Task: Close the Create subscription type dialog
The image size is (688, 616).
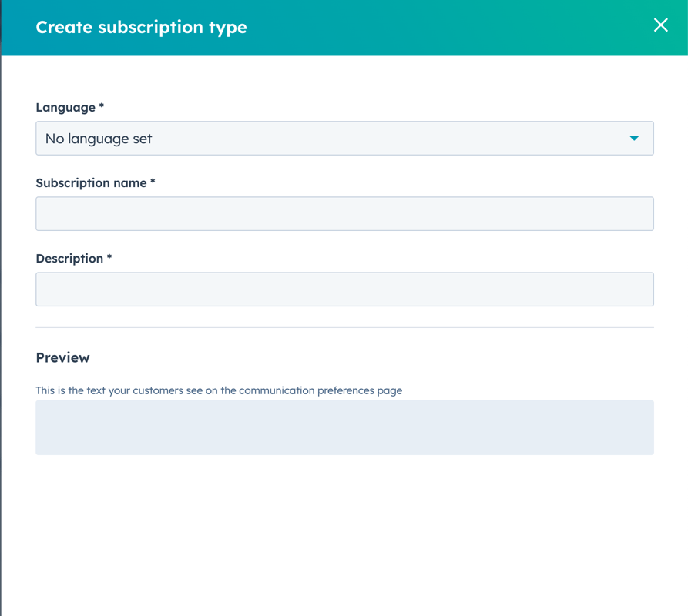Action: [x=660, y=25]
